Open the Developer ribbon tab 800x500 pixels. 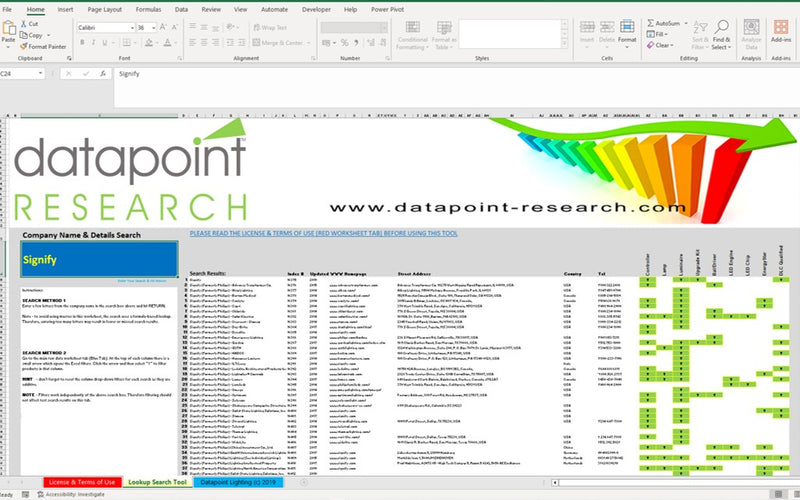point(316,9)
